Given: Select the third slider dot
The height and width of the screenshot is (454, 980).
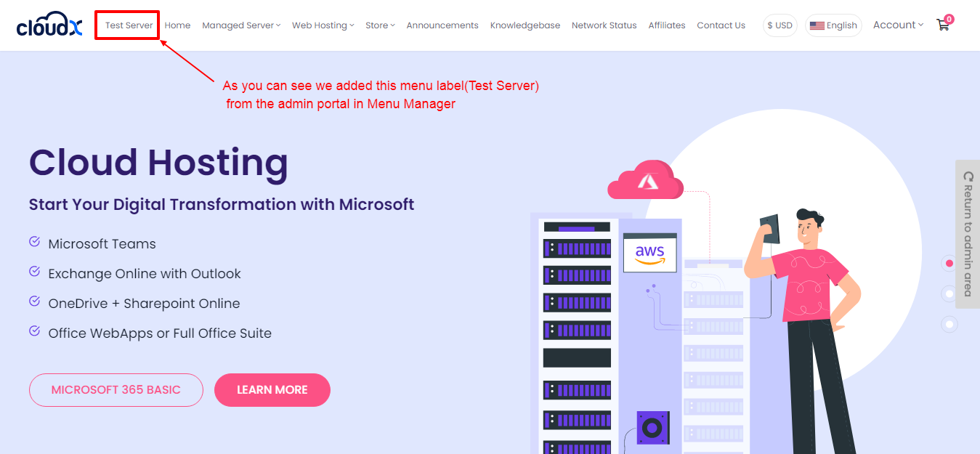Looking at the screenshot, I should pyautogui.click(x=949, y=324).
